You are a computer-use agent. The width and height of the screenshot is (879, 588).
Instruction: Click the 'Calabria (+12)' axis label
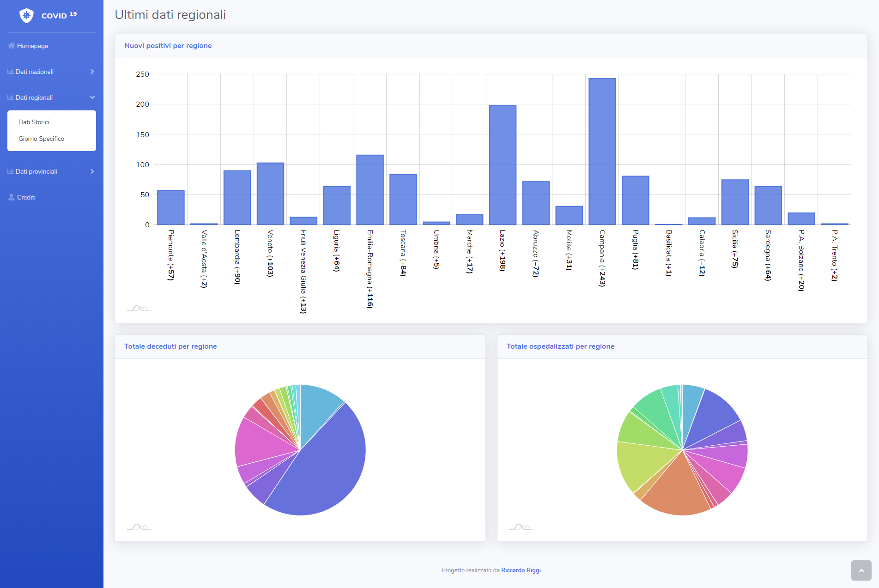point(702,253)
